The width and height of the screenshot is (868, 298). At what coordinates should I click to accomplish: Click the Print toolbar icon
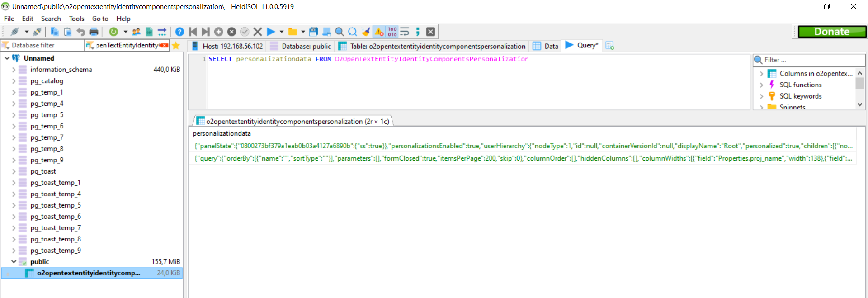point(94,32)
